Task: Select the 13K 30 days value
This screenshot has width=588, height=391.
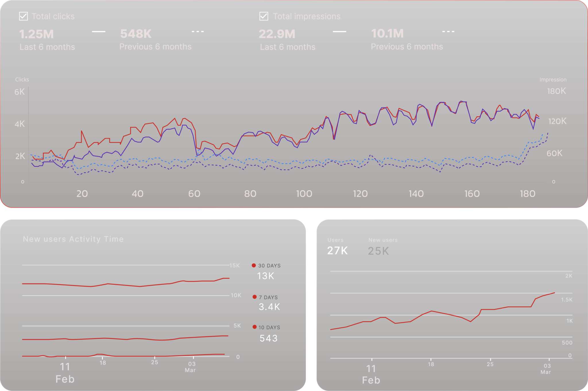Action: point(266,276)
